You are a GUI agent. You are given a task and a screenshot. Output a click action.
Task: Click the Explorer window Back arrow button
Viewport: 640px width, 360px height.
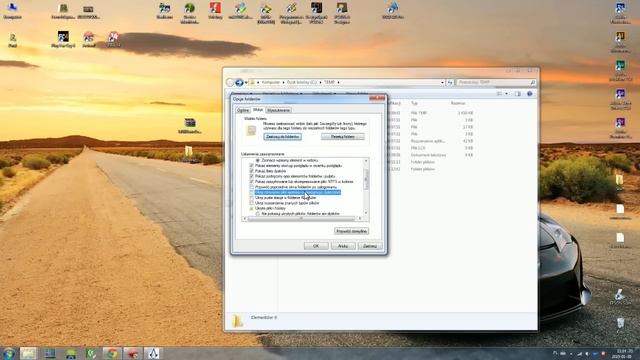point(230,82)
